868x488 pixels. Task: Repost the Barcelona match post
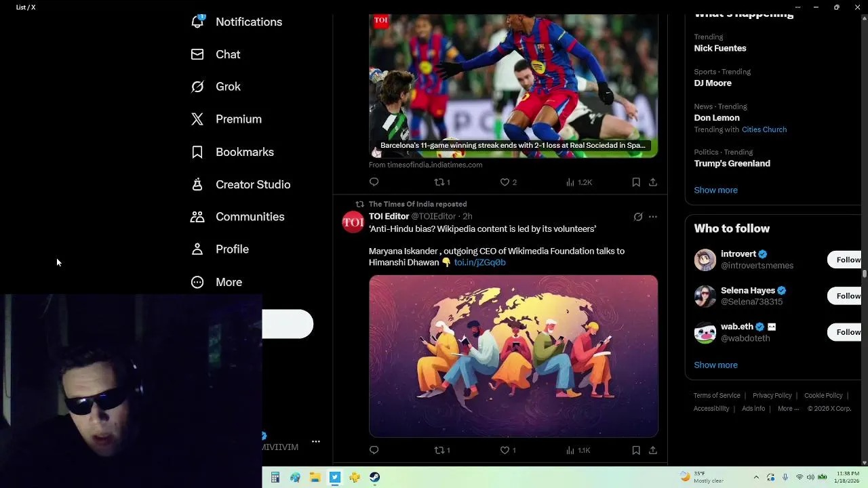442,182
